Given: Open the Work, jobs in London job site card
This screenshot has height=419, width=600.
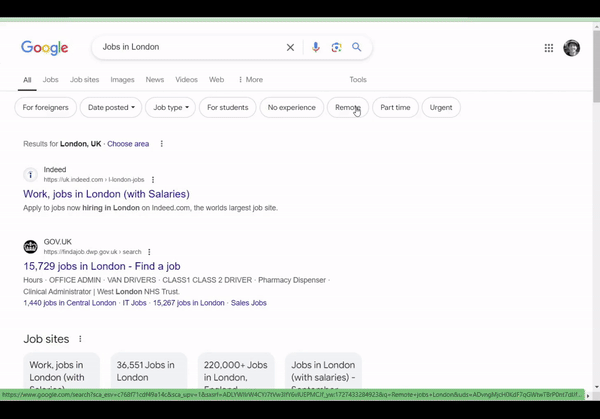Looking at the screenshot, I should [x=62, y=371].
